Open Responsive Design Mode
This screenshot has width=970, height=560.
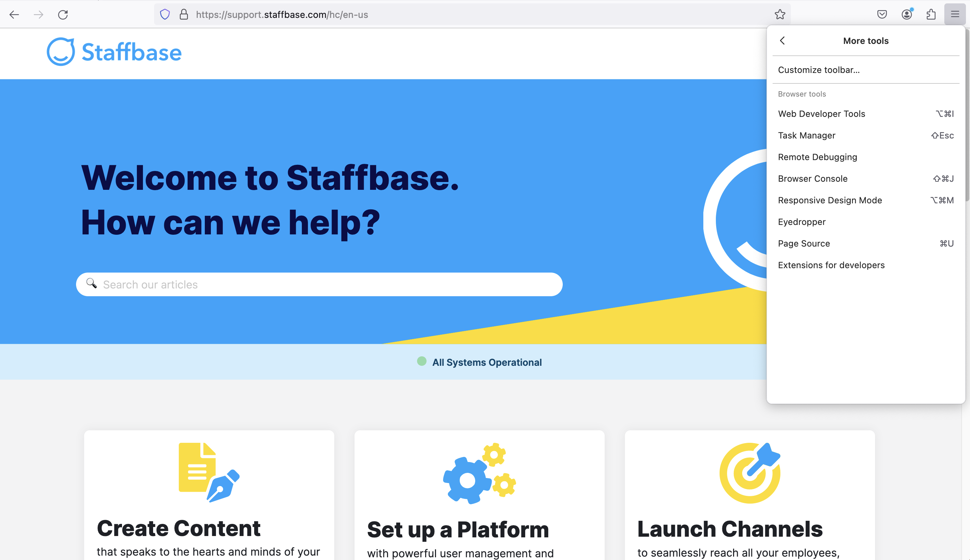829,200
